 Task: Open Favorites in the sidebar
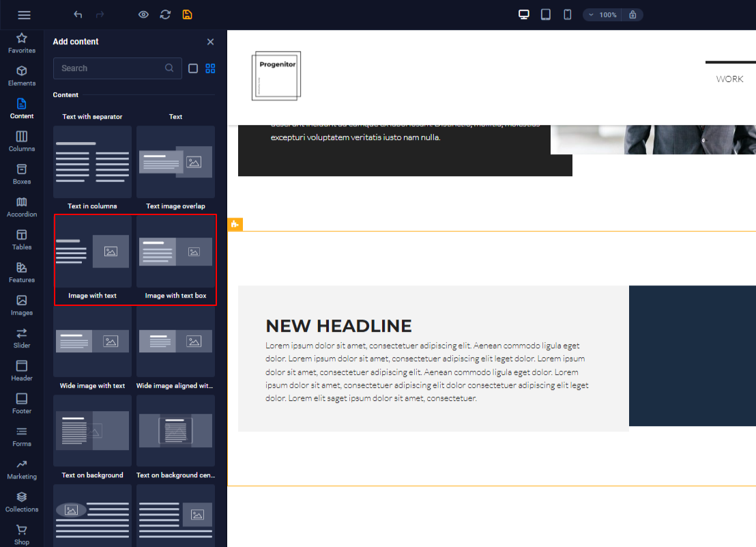coord(22,43)
